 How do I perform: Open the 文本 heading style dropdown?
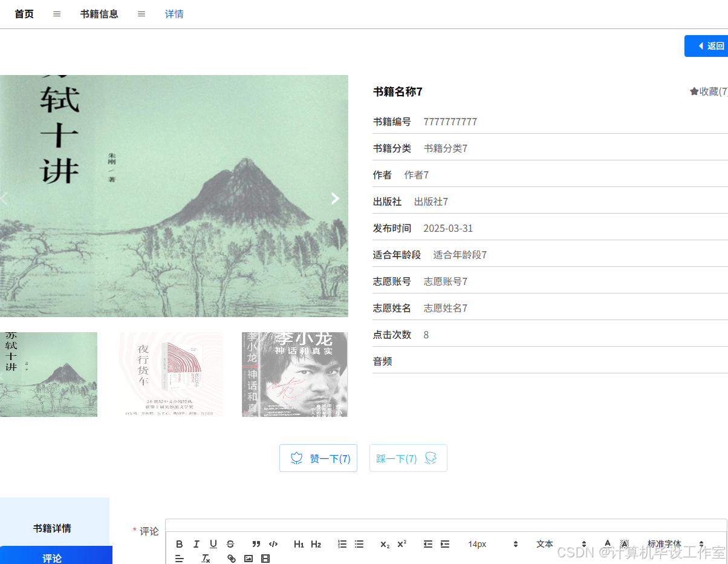[561, 544]
